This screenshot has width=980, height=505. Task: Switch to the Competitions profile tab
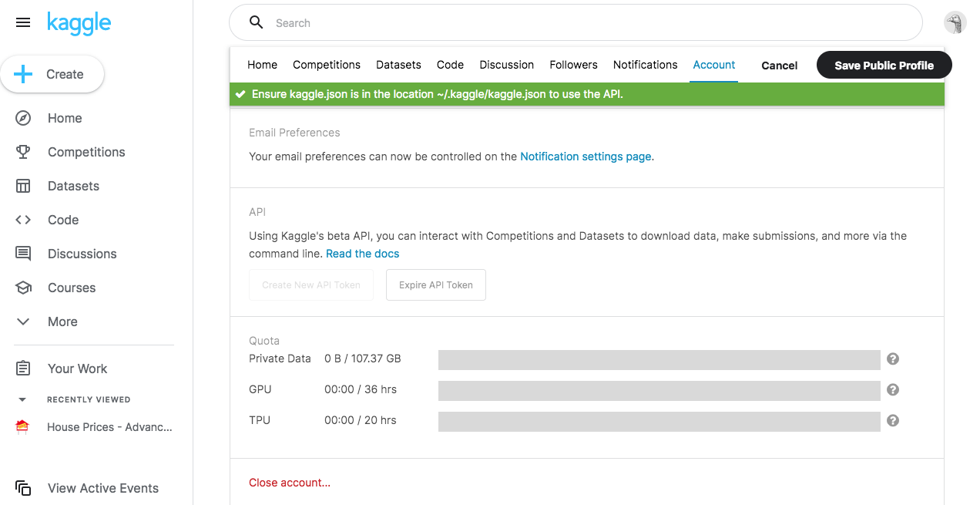(x=327, y=65)
